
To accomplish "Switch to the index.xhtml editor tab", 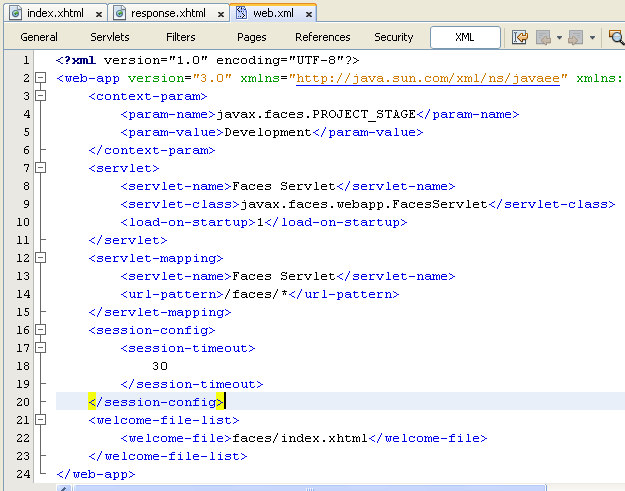I will click(x=55, y=13).
